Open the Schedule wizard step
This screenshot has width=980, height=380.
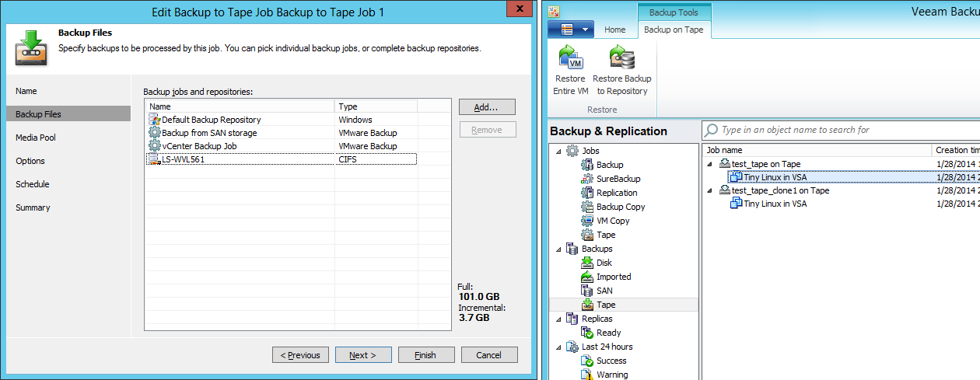pos(33,184)
